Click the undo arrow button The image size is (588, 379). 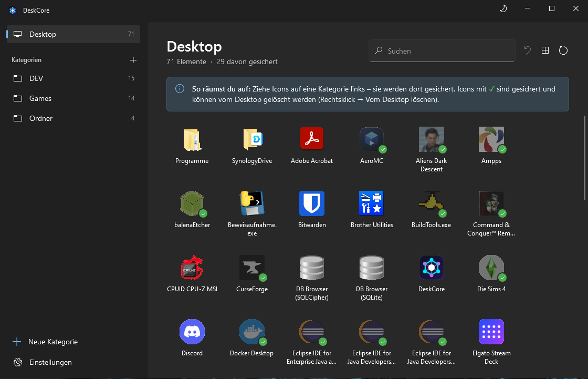click(x=527, y=50)
